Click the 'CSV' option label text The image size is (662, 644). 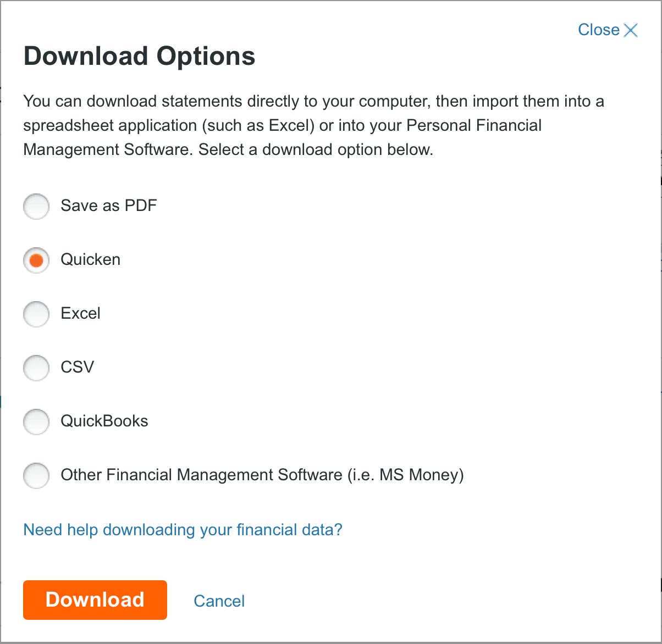[x=78, y=367]
